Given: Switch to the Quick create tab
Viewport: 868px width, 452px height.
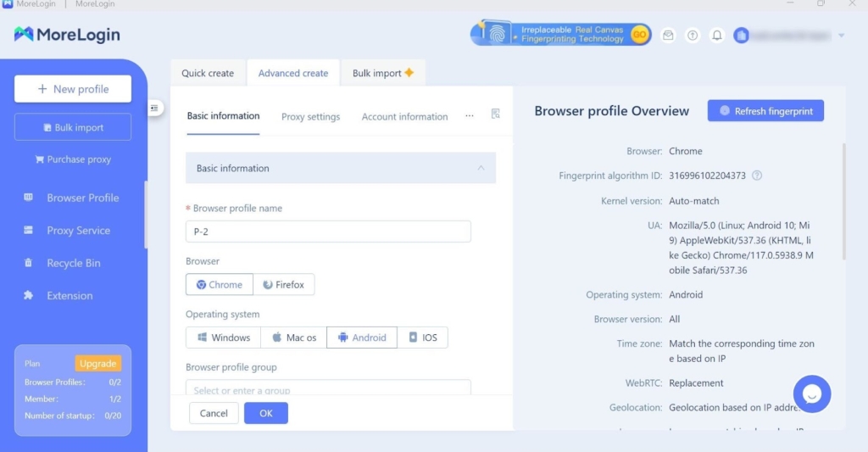Looking at the screenshot, I should (208, 73).
